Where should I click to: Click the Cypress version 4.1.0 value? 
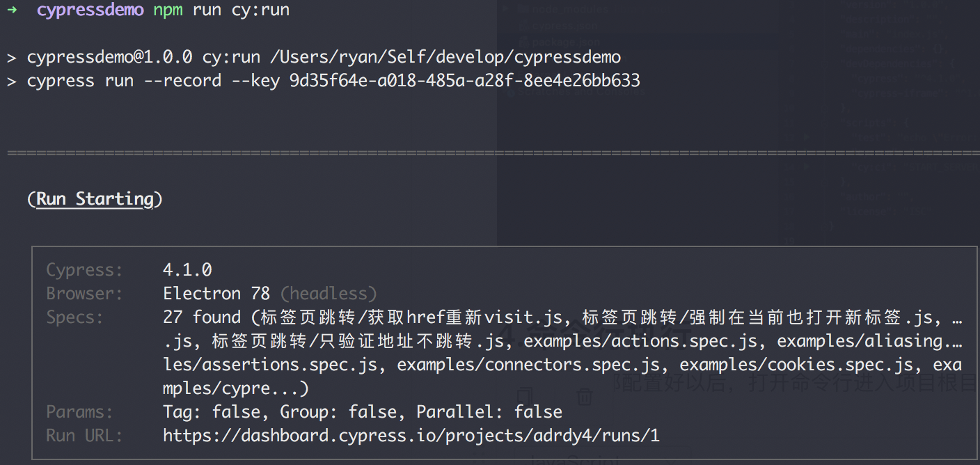(x=187, y=270)
